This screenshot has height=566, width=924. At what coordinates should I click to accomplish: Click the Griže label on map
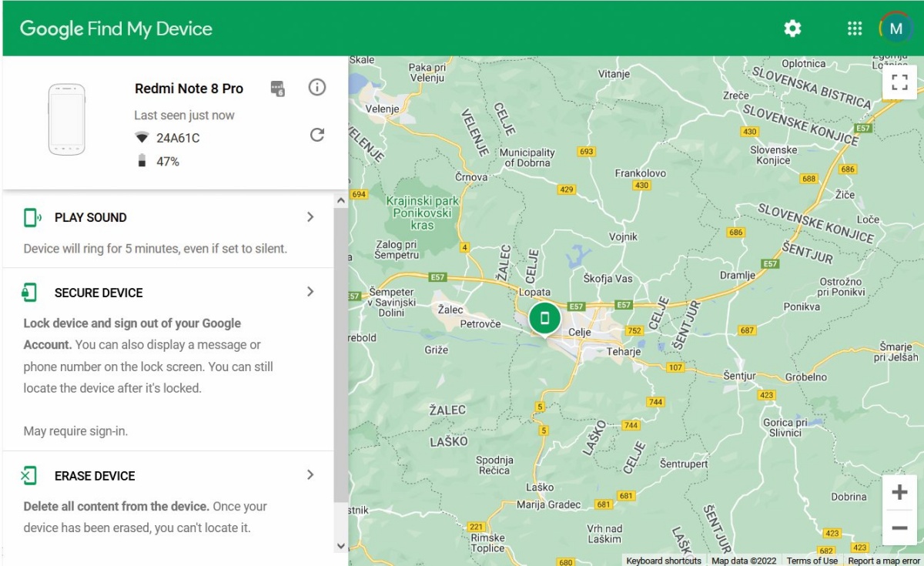coord(436,350)
